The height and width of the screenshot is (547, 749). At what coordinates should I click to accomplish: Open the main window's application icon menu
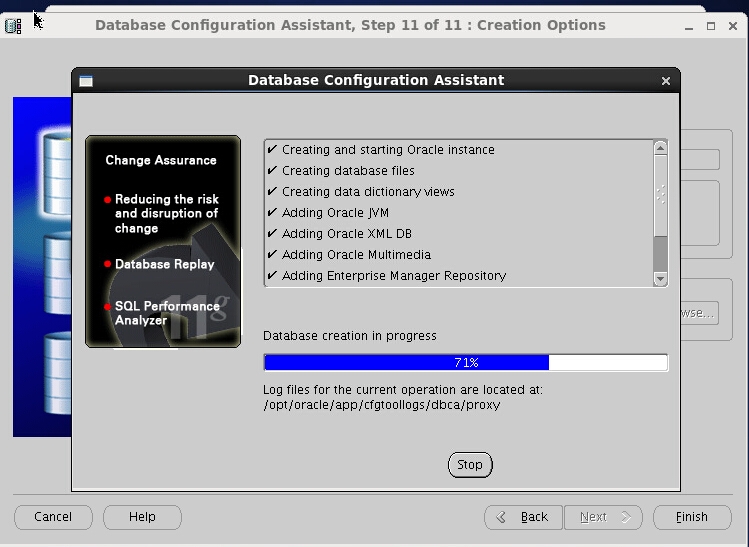pyautogui.click(x=13, y=26)
